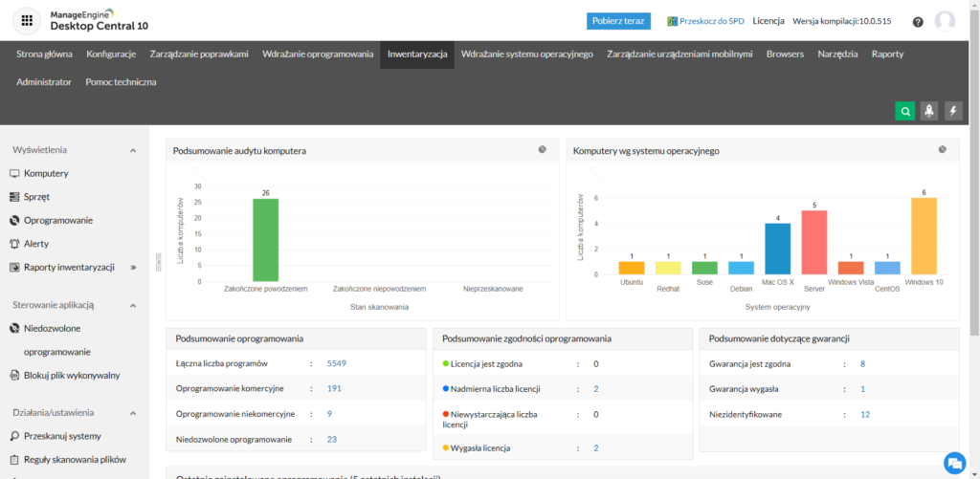Collapse the Działania/ustawienia section
Screen dimensions: 980x479
coord(132,413)
